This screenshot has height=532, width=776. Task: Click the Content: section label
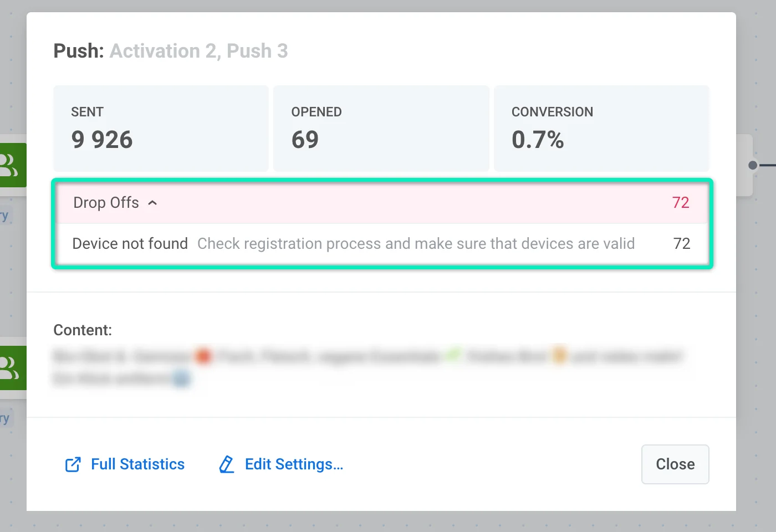tap(83, 330)
